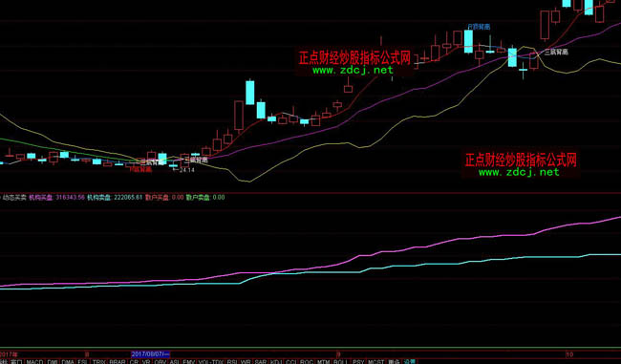Click the www.zdcj.net link at top
Viewport: 621px width, 364px height.
(x=353, y=70)
